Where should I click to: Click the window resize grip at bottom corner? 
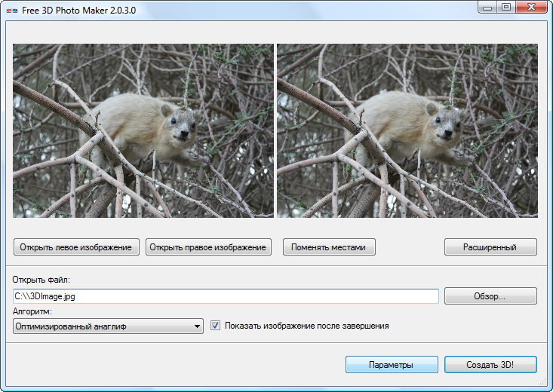pos(542,382)
